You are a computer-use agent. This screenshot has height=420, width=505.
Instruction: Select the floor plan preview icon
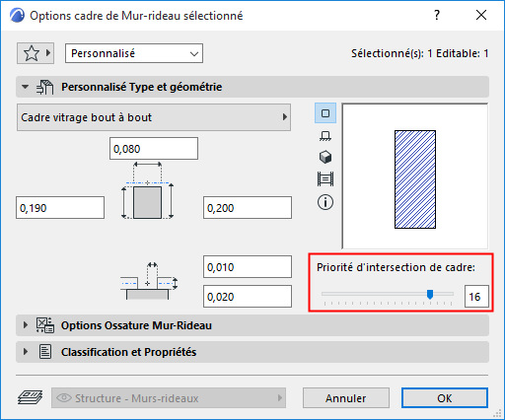[x=325, y=136]
